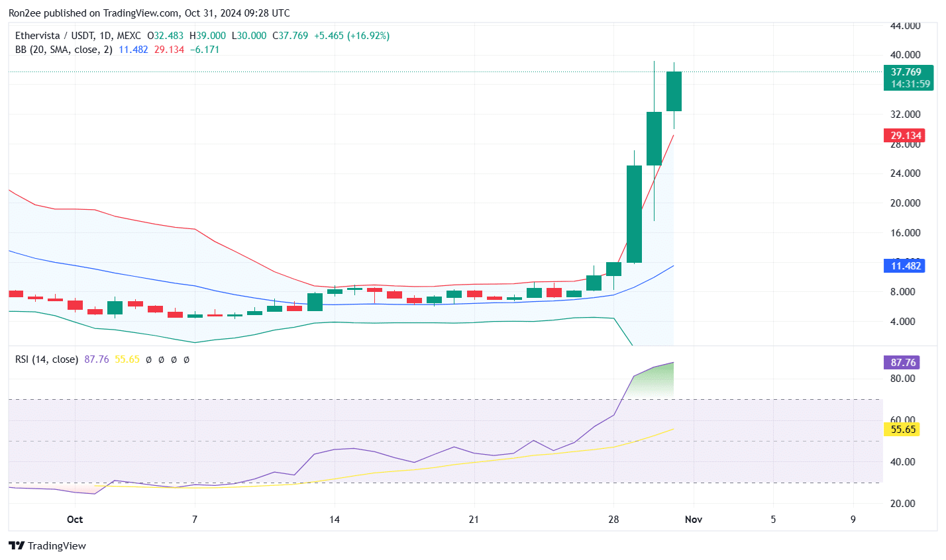Image resolution: width=946 pixels, height=560 pixels.
Task: Click the TradingView logo
Action: 46,545
